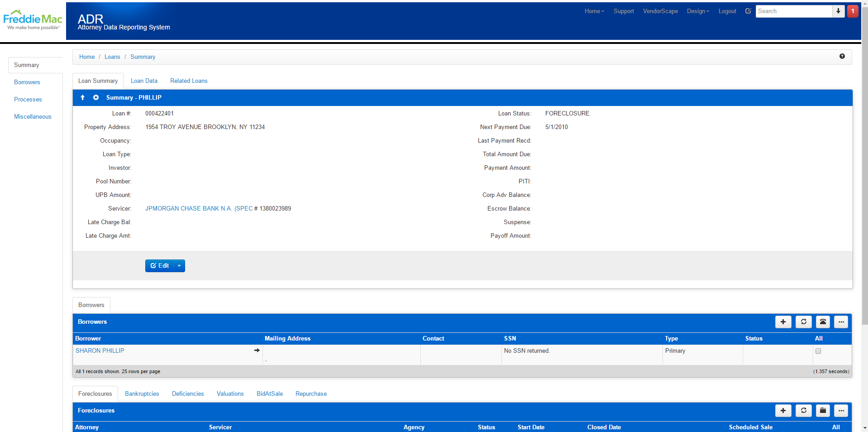The image size is (868, 432).
Task: Open VendorScape in top navigation
Action: click(660, 11)
